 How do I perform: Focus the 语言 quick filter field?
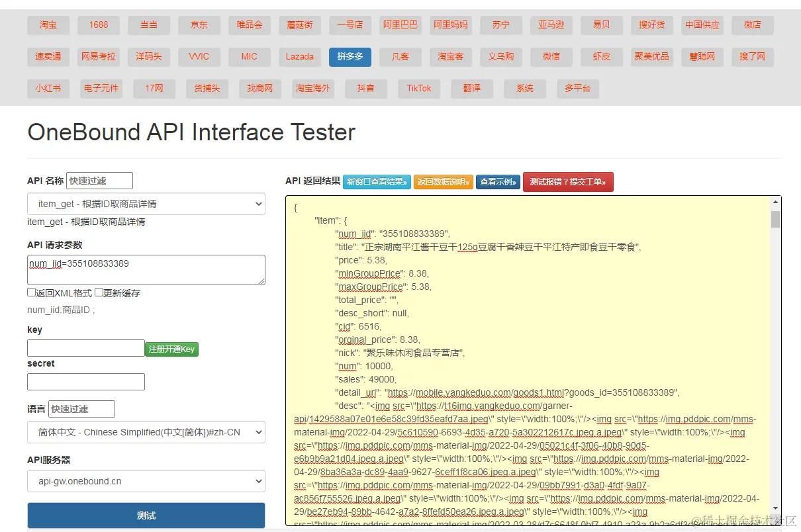(81, 409)
